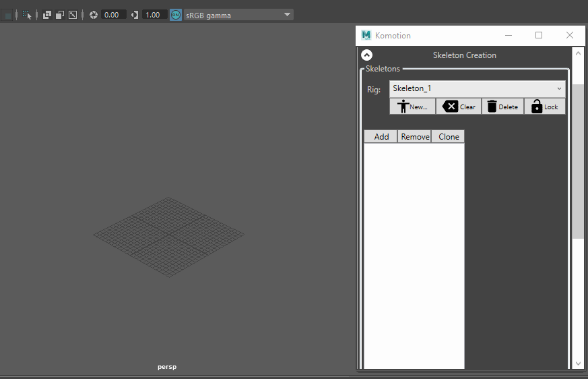Screen dimensions: 588x379
Task: Click the Clone button
Action: click(448, 137)
